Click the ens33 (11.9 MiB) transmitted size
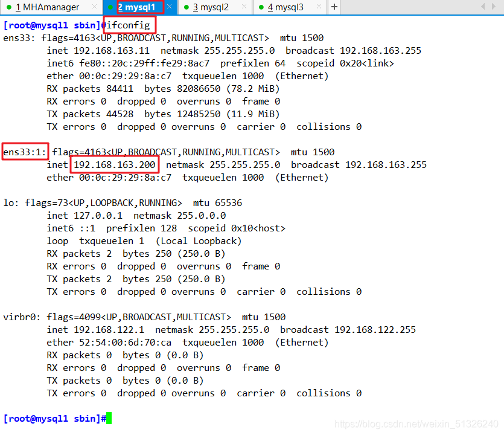 [253, 114]
